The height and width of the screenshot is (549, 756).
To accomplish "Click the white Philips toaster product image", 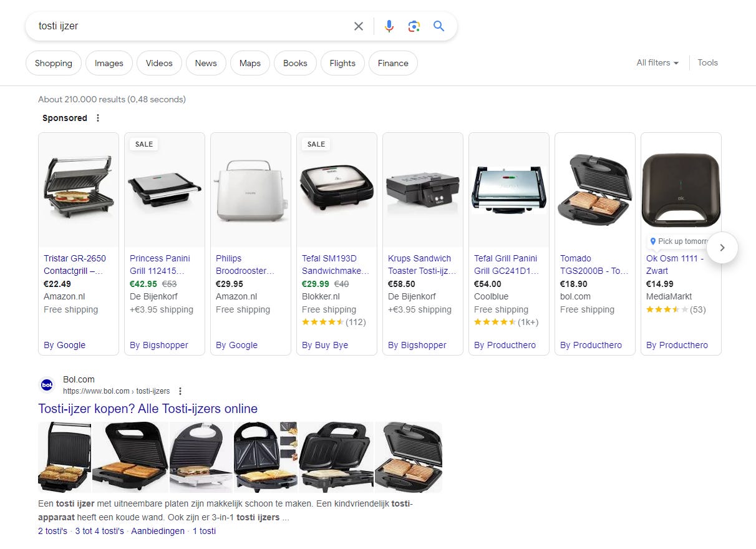I will [251, 189].
